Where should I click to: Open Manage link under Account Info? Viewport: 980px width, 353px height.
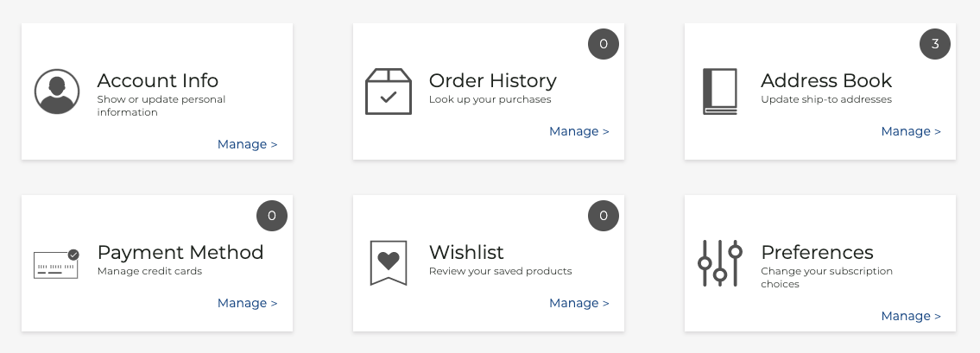tap(248, 144)
